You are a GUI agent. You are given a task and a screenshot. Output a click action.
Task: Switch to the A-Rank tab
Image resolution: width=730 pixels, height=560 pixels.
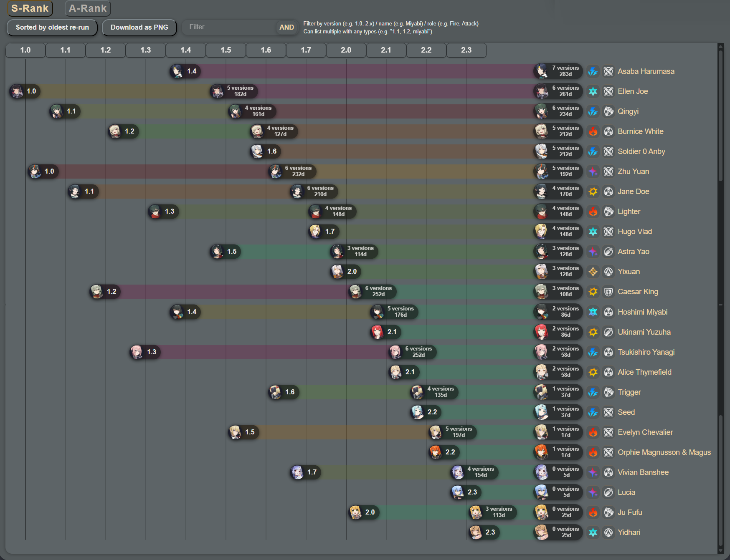click(x=88, y=8)
